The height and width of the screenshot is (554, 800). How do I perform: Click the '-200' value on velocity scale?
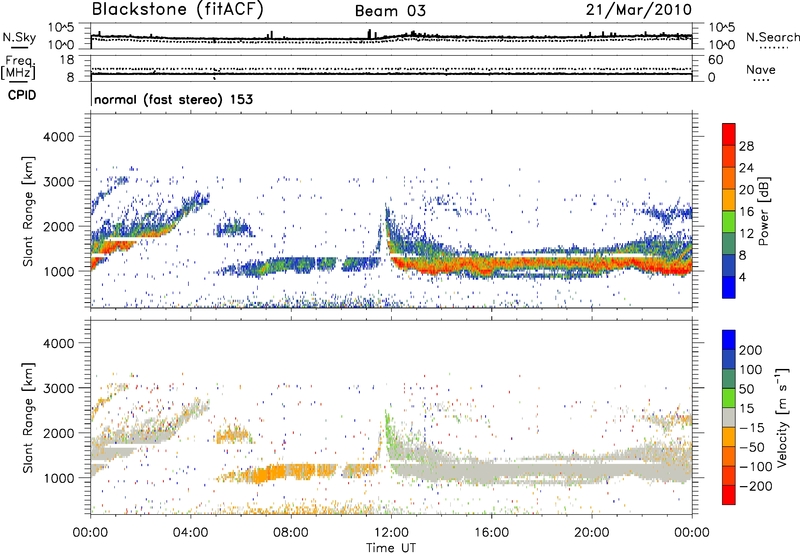[756, 486]
